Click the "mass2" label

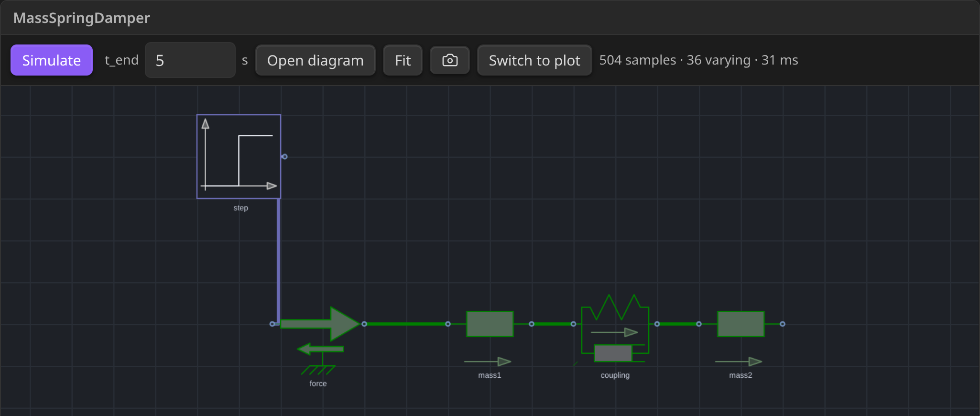tap(740, 375)
